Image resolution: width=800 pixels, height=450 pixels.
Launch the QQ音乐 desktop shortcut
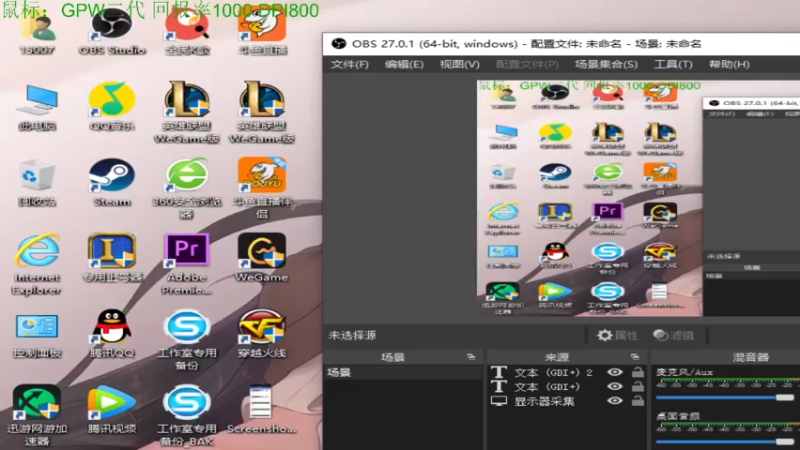(x=112, y=107)
